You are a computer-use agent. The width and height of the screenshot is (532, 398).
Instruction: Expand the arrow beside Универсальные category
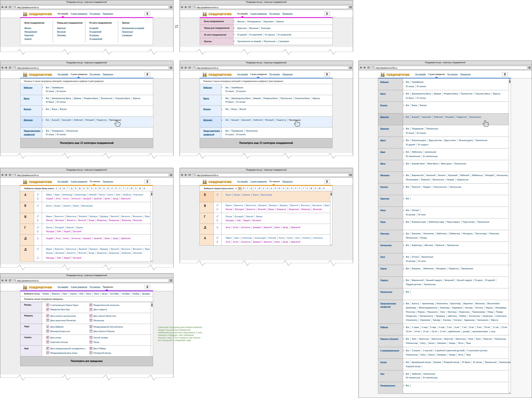click(403, 386)
